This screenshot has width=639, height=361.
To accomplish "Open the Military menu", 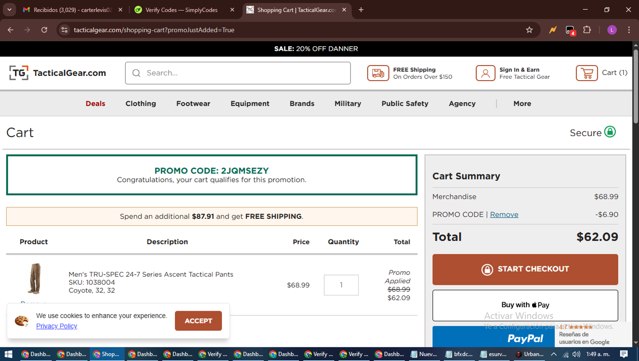I will tap(348, 103).
